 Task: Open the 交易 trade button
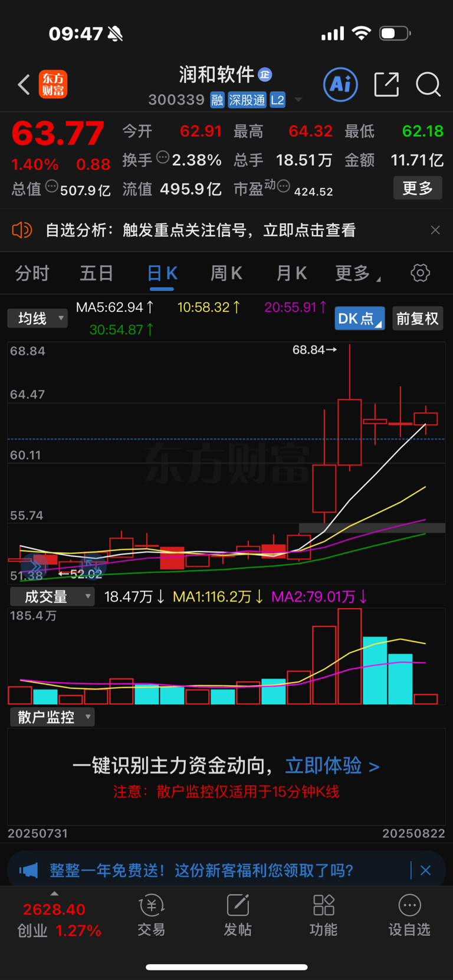click(152, 915)
